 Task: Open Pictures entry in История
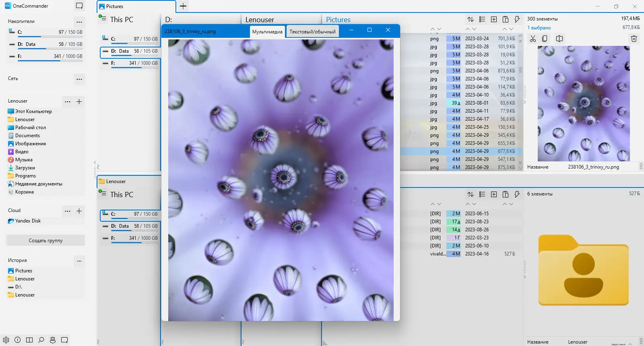(23, 271)
